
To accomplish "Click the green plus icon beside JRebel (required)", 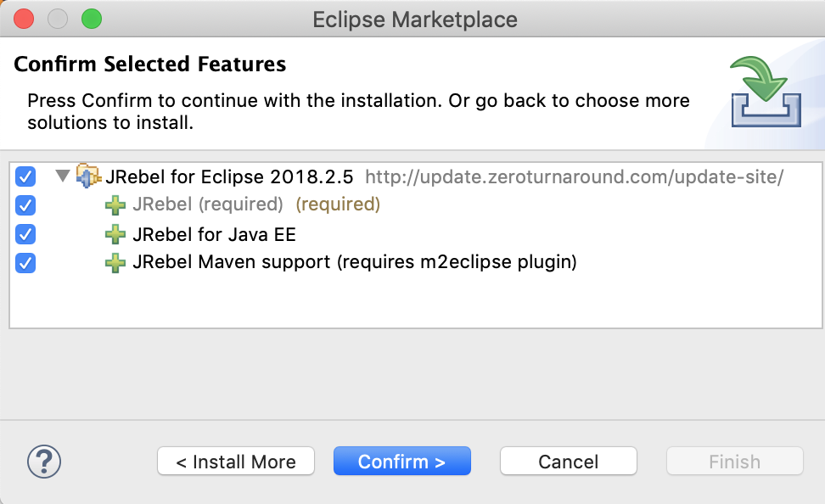I will [x=115, y=205].
